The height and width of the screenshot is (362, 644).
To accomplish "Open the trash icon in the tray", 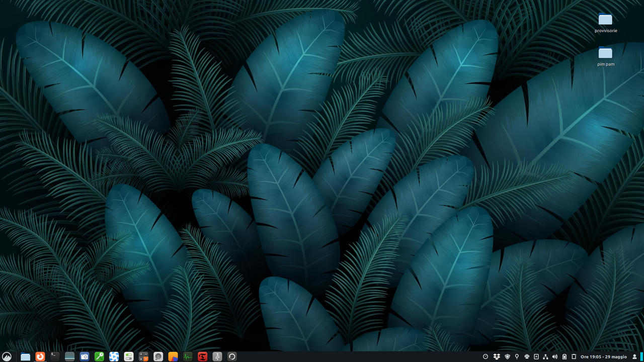I will [x=574, y=356].
